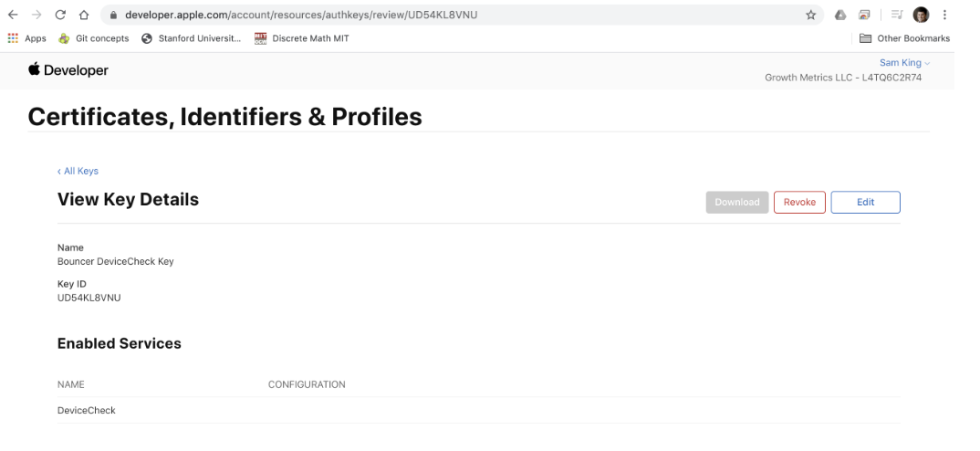Open the Apps bookmark grid icon
This screenshot has width=980, height=451.
(x=13, y=38)
